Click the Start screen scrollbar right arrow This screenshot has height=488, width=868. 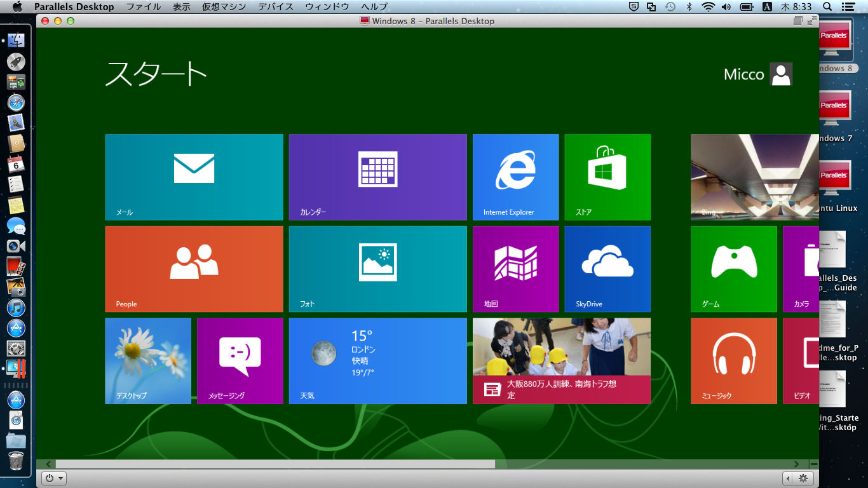coord(797,464)
